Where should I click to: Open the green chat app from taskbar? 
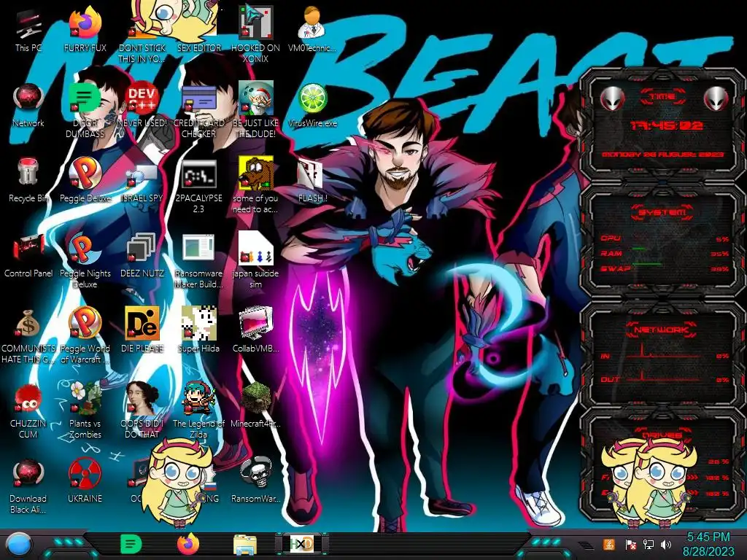(x=131, y=544)
